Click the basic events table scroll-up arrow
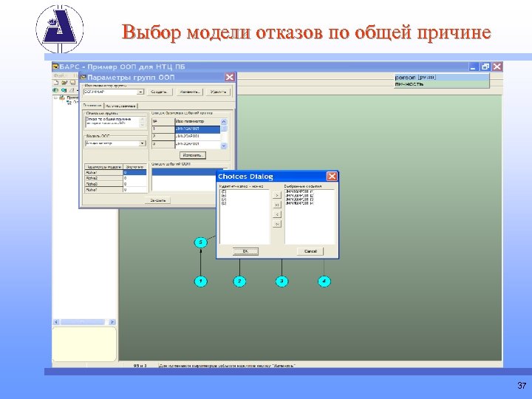The width and height of the screenshot is (532, 399). pos(224,121)
